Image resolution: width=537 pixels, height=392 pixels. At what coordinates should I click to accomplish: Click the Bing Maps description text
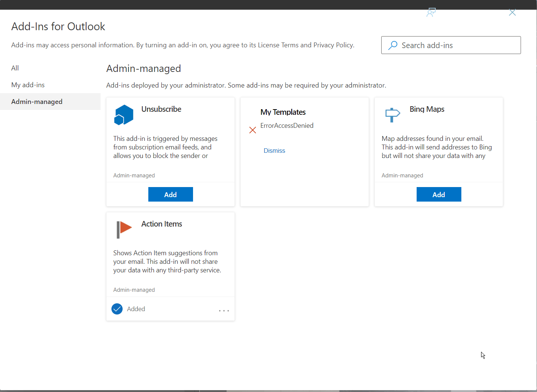pos(437,147)
